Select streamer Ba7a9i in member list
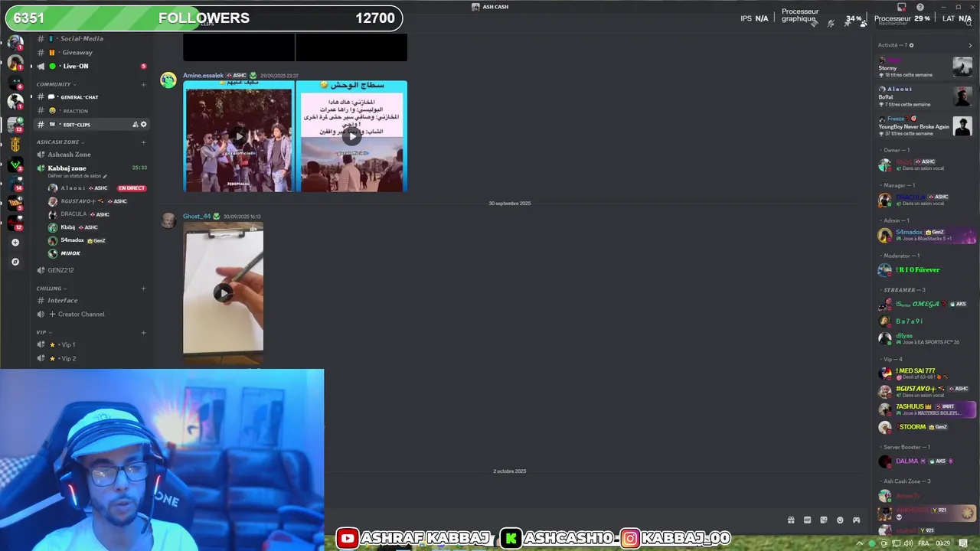Image resolution: width=980 pixels, height=551 pixels. click(925, 321)
